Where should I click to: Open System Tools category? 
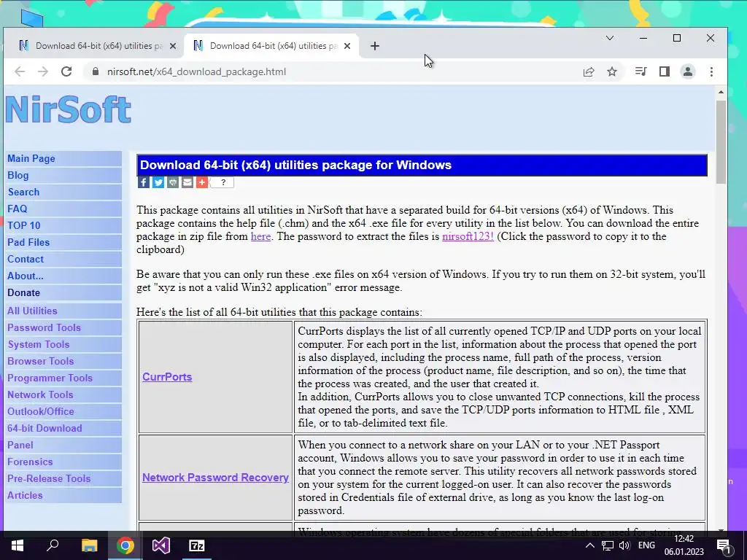tap(39, 344)
